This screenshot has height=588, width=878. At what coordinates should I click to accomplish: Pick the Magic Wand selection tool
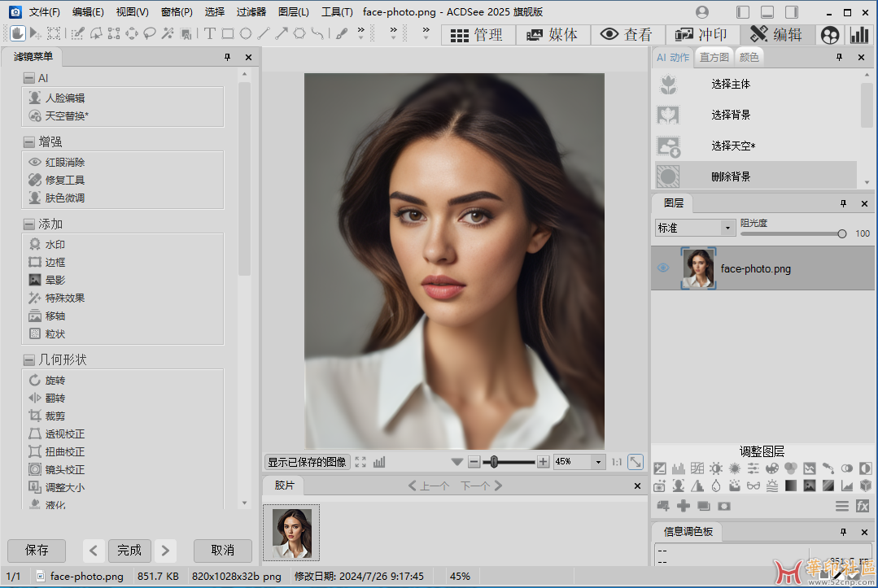pos(168,33)
